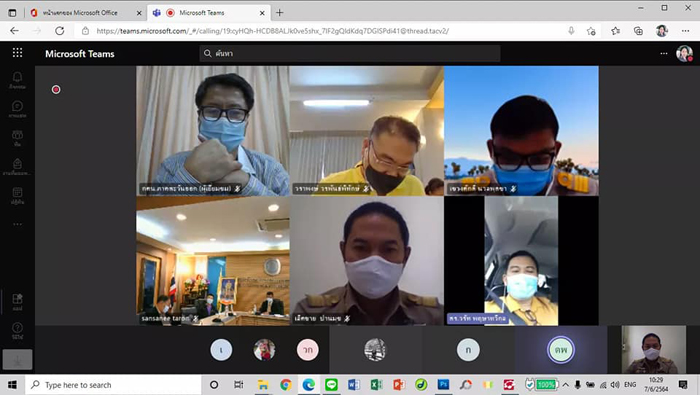700x395 pixels.
Task: Open a new browser tab
Action: [x=279, y=13]
